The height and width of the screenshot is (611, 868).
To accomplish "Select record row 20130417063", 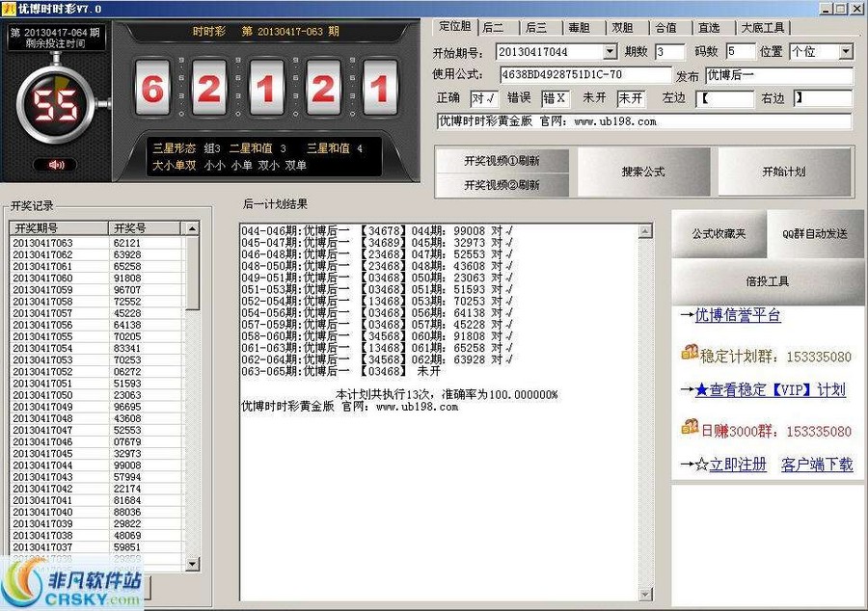I will tap(97, 243).
